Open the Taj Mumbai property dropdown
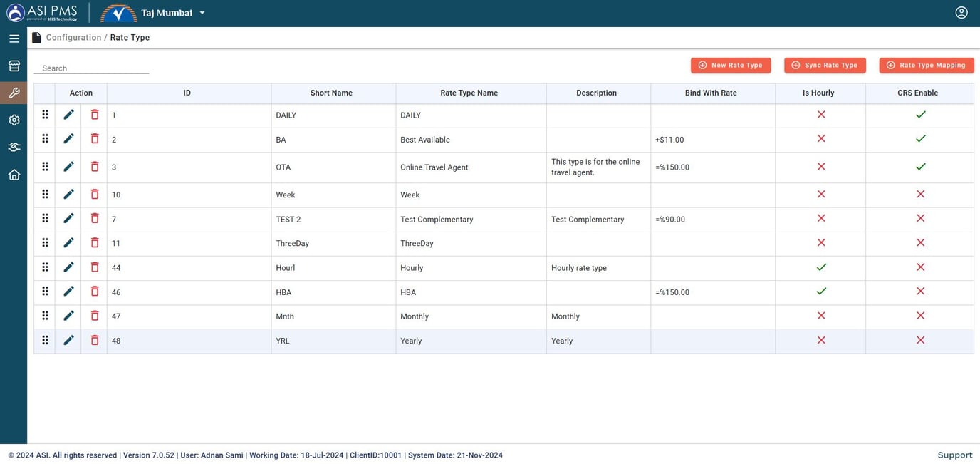 tap(174, 13)
